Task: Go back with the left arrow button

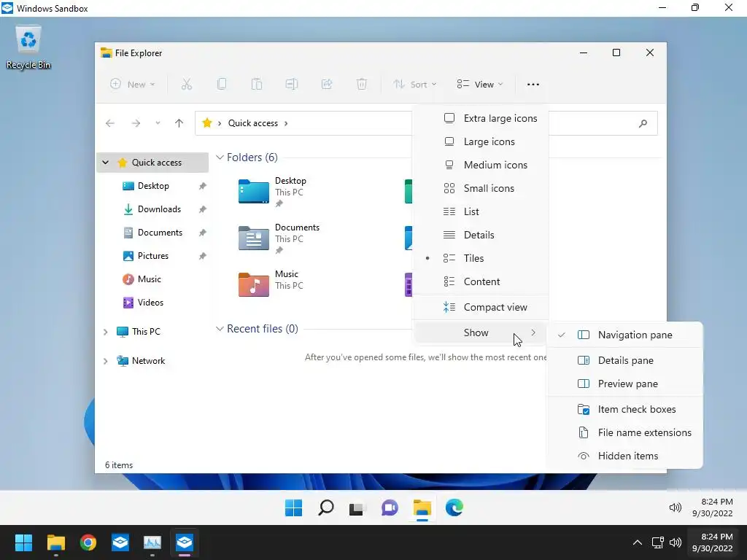Action: (110, 123)
